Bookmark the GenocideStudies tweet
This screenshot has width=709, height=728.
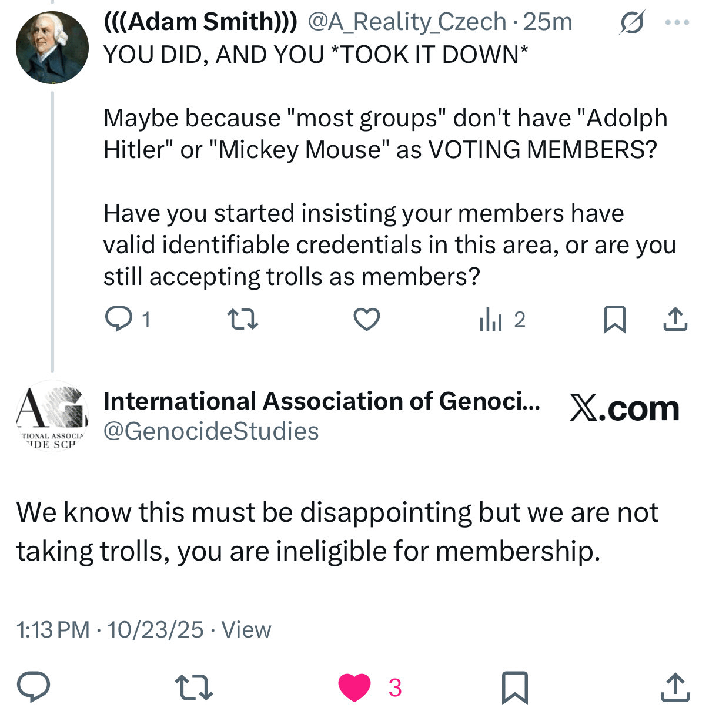514,687
